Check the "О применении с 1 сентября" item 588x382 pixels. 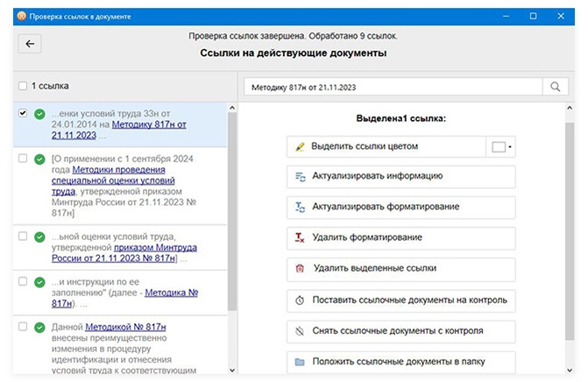point(23,159)
